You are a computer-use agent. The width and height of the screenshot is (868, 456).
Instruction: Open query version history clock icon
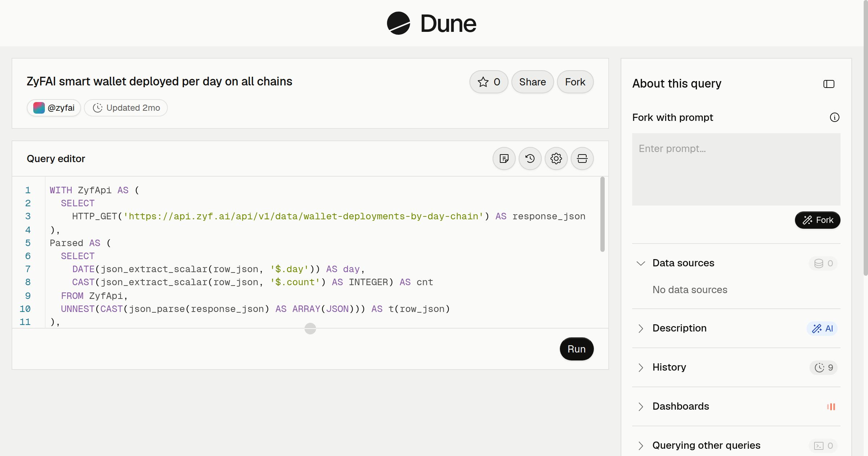(x=530, y=159)
